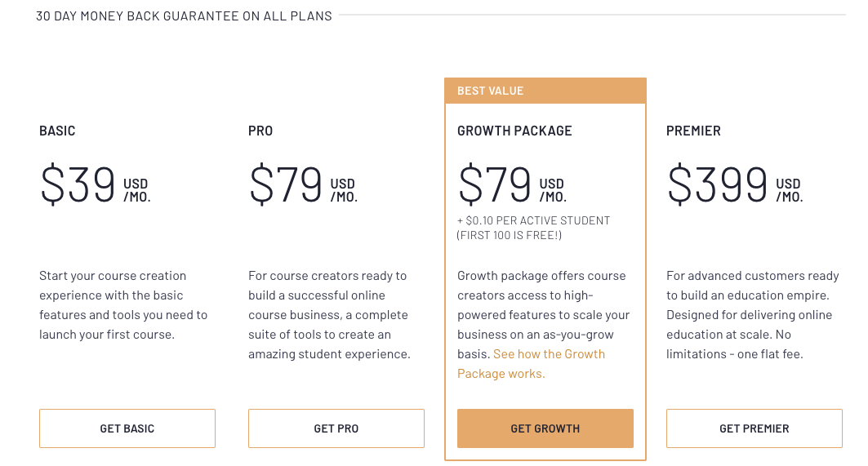868x466 pixels.
Task: Click the GROWTH PACKAGE heading
Action: (x=514, y=131)
